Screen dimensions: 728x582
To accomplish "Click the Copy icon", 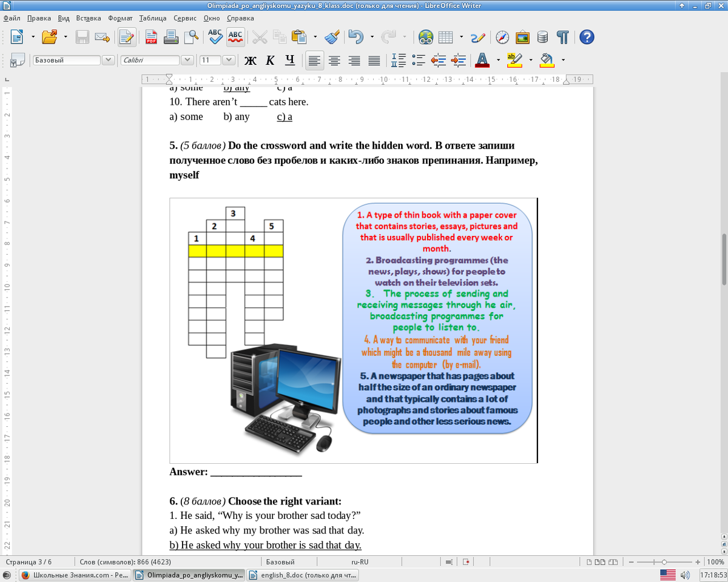I will 279,38.
